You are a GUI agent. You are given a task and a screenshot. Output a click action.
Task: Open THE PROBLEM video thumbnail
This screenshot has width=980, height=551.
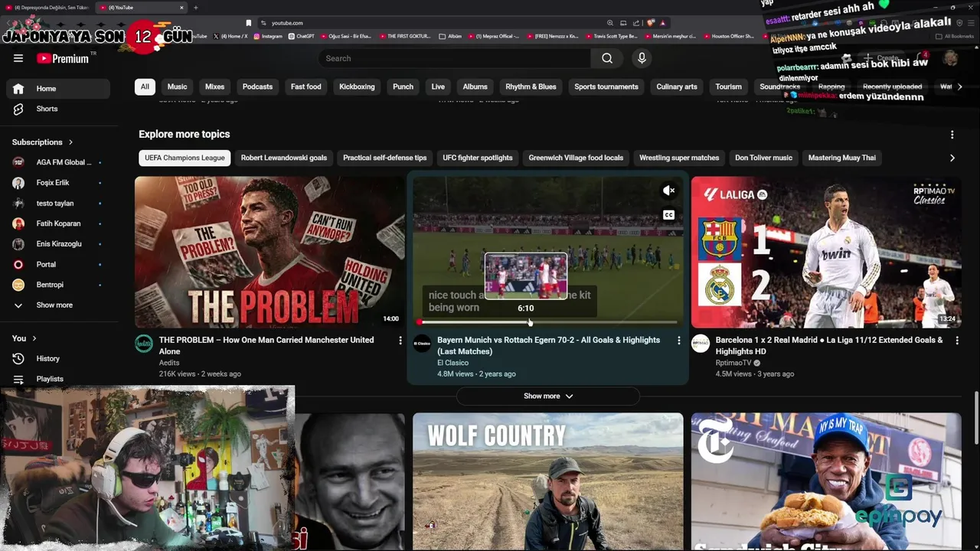(269, 253)
